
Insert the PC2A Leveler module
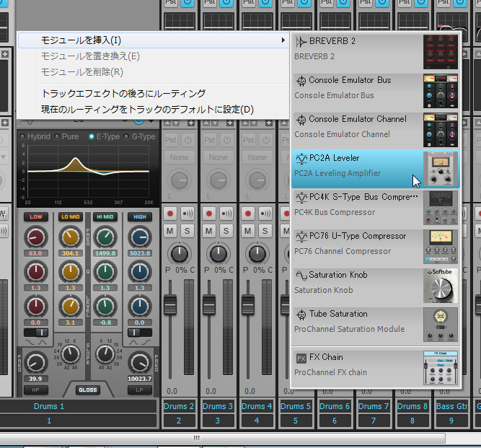[x=376, y=169]
